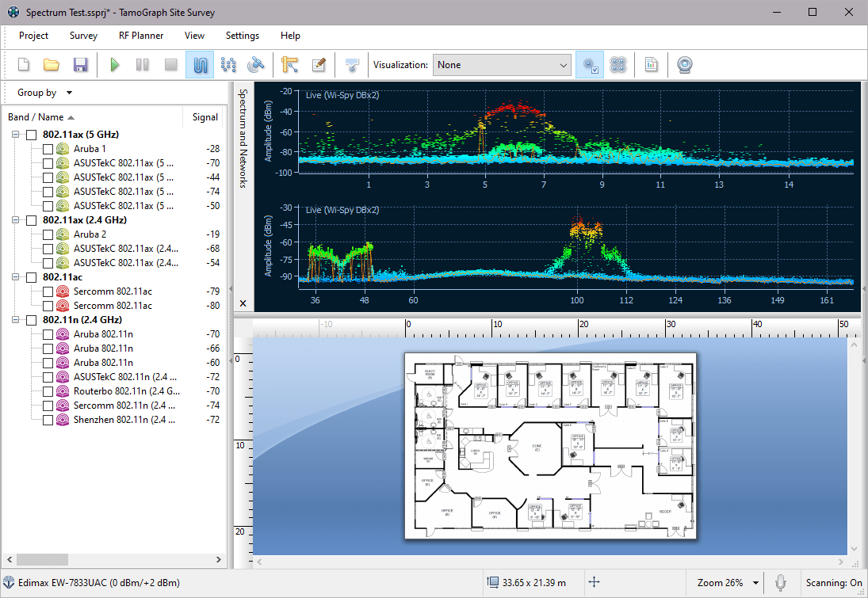Open the RF Planner menu

141,36
